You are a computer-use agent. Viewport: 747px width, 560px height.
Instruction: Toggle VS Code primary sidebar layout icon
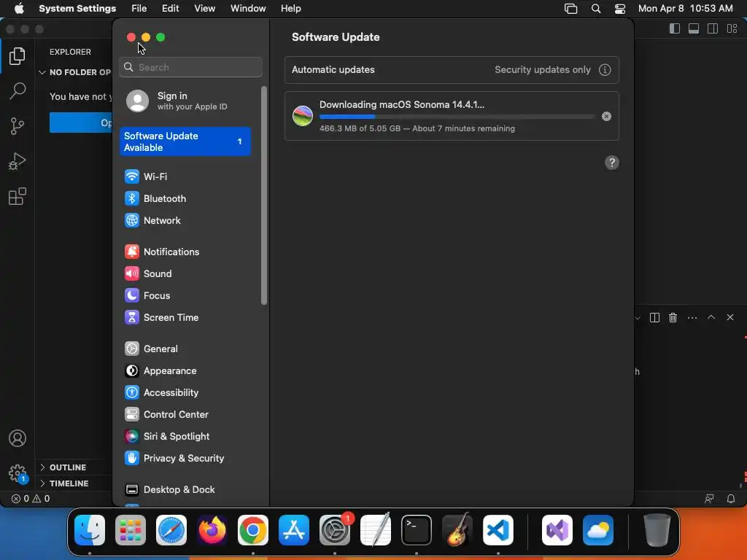pyautogui.click(x=675, y=28)
